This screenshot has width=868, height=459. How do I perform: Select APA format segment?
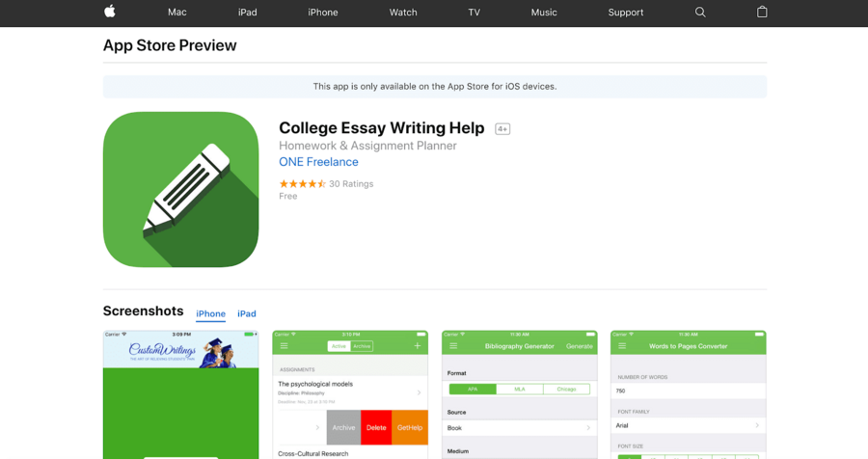click(473, 390)
